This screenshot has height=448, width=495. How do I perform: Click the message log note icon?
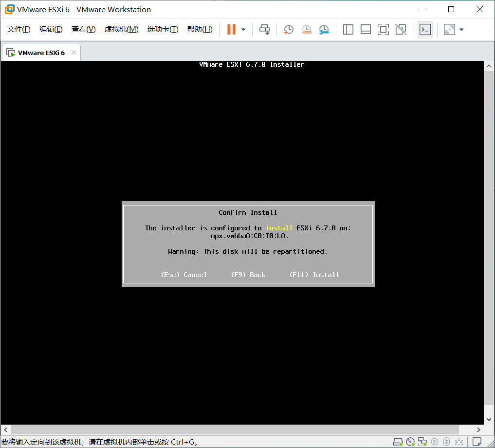477,442
